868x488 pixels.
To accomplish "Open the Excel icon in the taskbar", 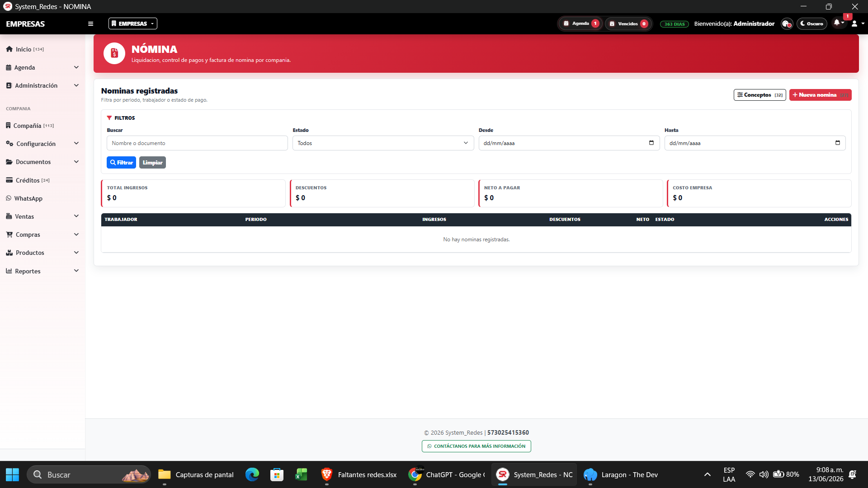I will (301, 475).
